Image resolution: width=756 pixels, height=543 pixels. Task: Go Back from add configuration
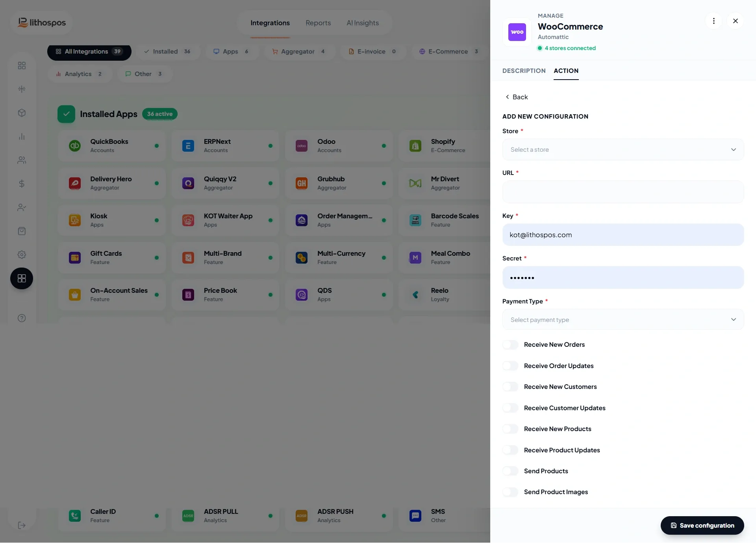click(517, 97)
